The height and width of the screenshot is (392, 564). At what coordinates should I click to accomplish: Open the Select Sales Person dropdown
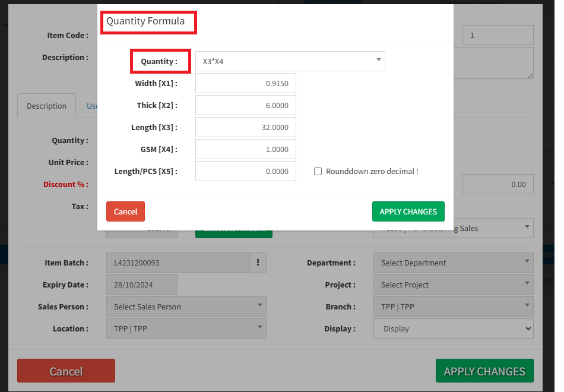[x=186, y=306]
